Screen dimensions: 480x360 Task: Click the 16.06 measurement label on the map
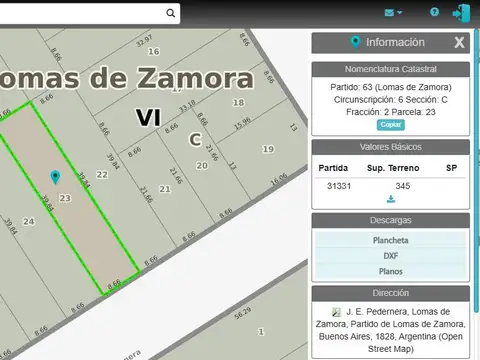pyautogui.click(x=279, y=179)
